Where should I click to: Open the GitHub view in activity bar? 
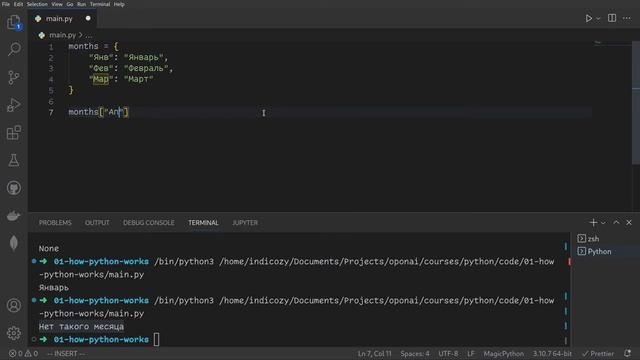pos(13,188)
